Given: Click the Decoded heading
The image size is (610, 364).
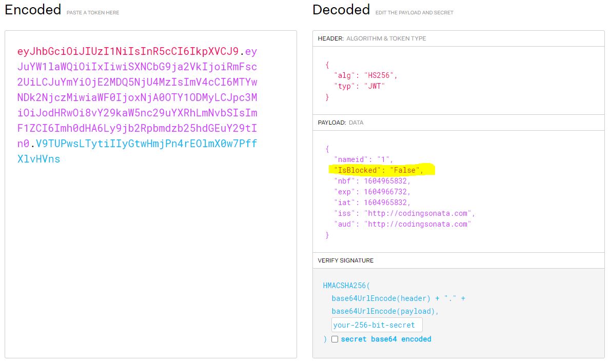Looking at the screenshot, I should pos(341,9).
